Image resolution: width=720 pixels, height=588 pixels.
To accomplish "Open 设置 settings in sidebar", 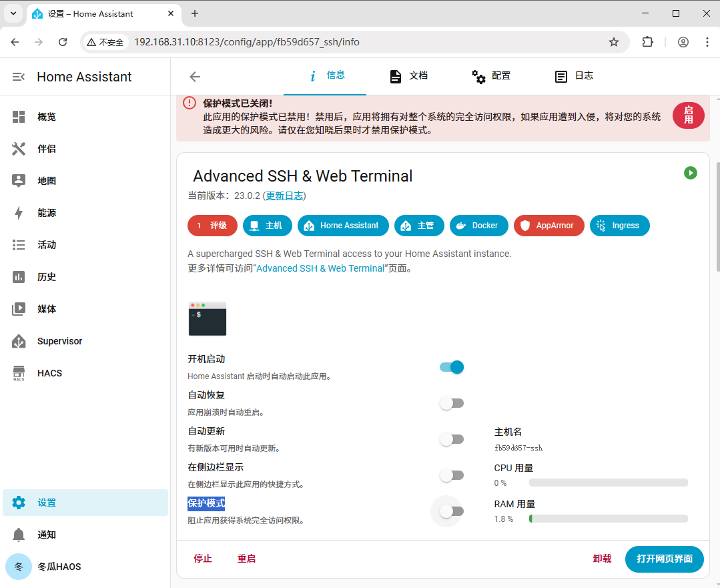I will click(85, 503).
